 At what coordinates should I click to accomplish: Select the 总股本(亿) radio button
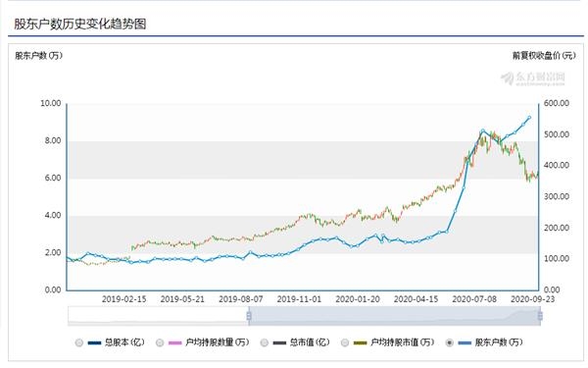(79, 342)
